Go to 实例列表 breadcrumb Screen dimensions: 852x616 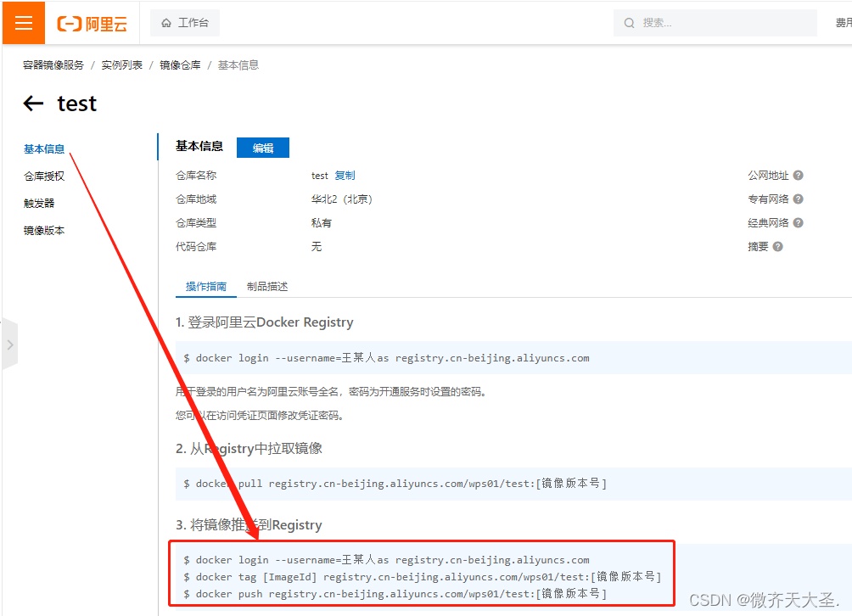click(121, 65)
